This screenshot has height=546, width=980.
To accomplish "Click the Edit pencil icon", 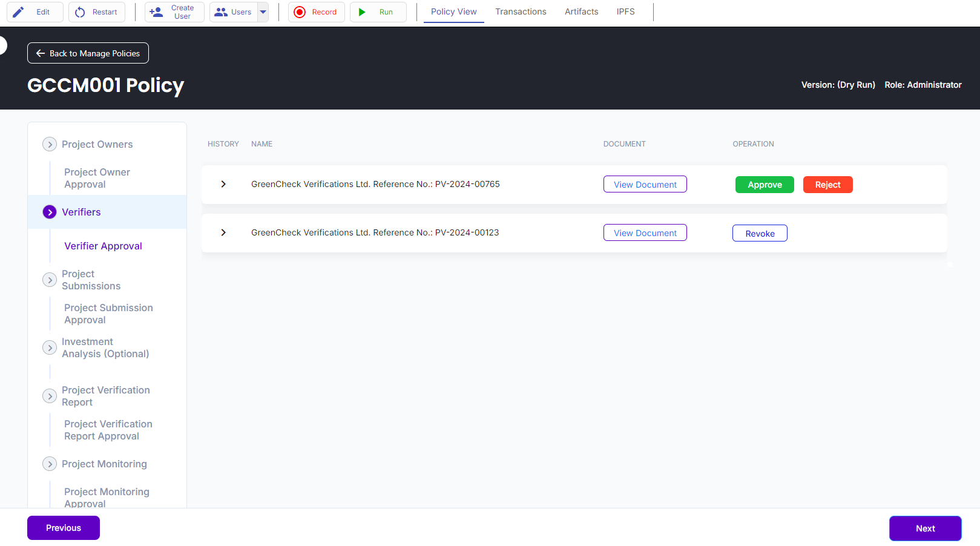I will pyautogui.click(x=19, y=12).
